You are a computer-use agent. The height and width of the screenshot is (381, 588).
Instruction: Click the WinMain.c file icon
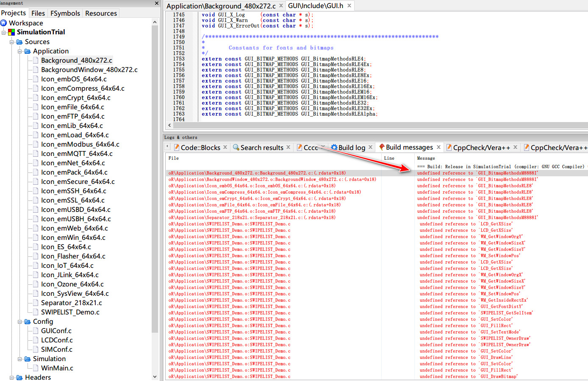point(36,368)
